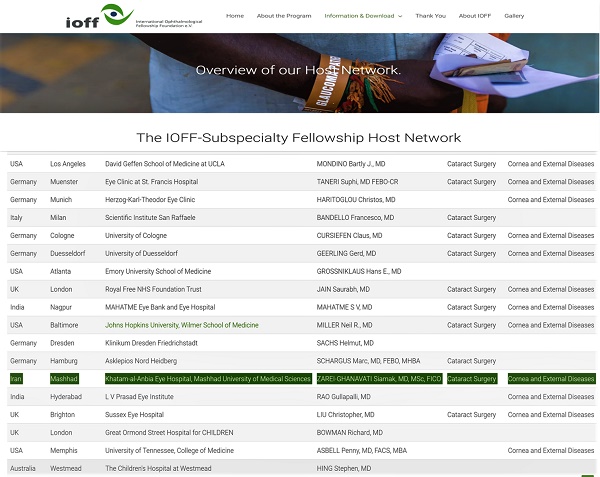Select RAO Gullapalli, MD name
The width and height of the screenshot is (600, 477).
[x=344, y=397]
